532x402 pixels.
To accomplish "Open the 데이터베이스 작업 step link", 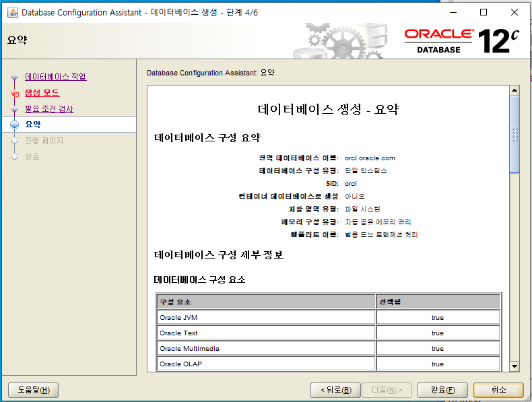I will pyautogui.click(x=56, y=77).
